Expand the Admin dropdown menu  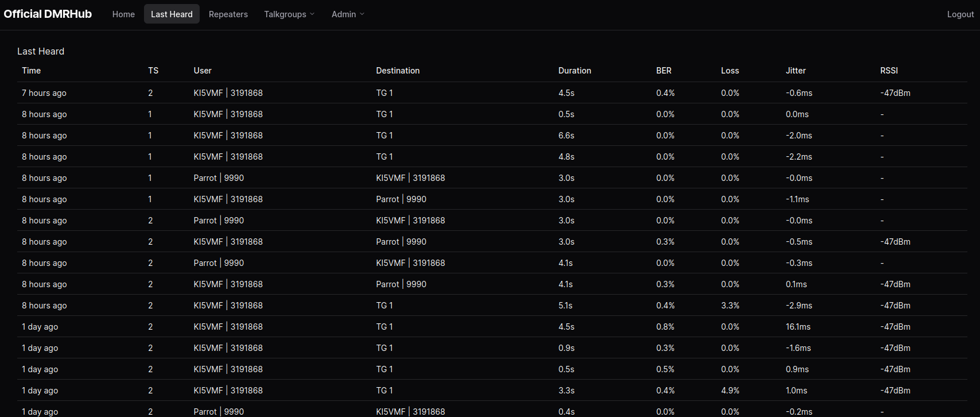tap(348, 14)
